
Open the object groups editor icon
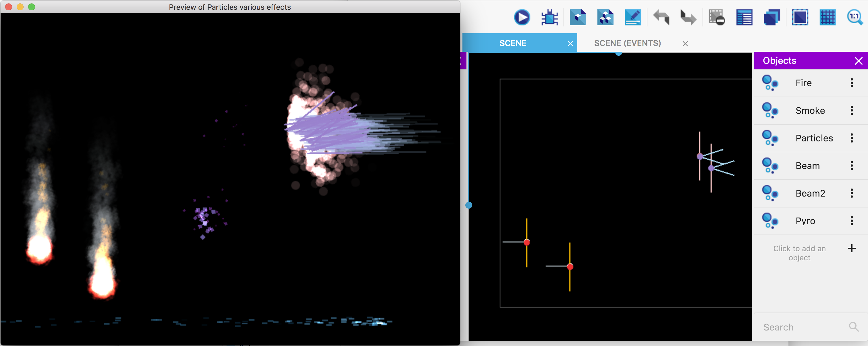tap(605, 17)
